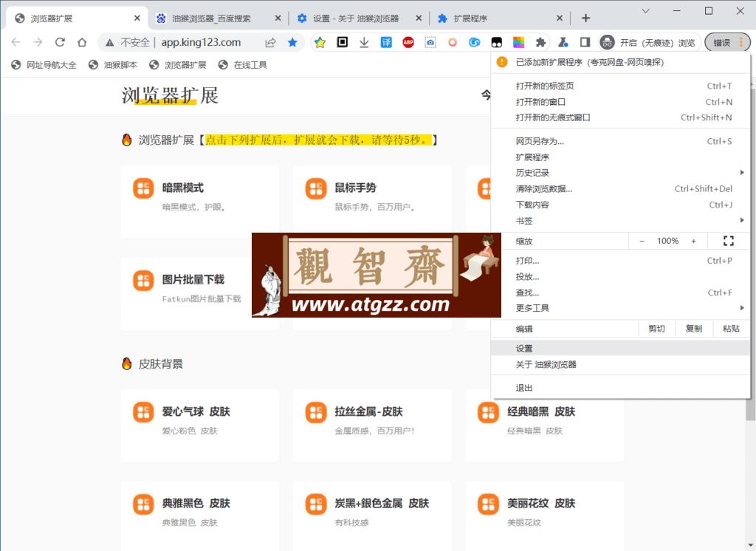Select 打印 menu item

coord(620,261)
